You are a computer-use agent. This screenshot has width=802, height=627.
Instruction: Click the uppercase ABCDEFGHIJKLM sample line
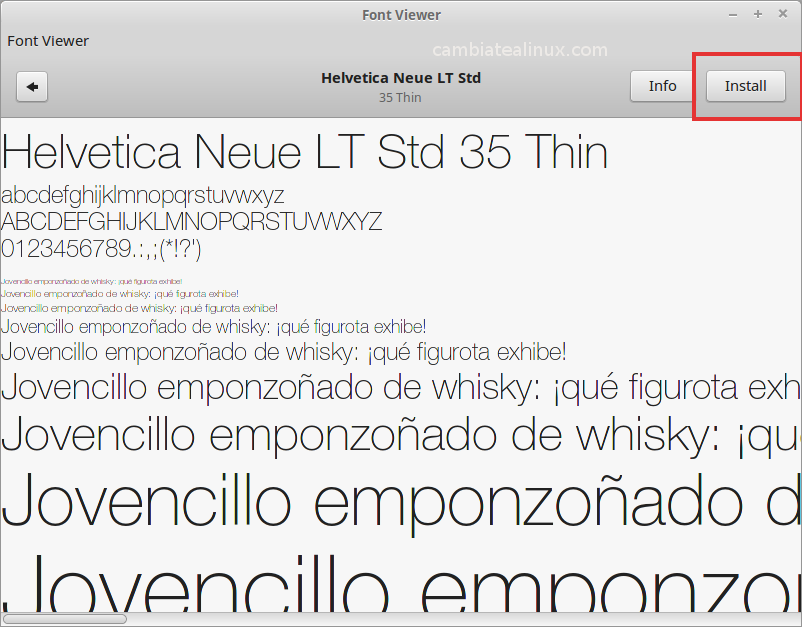pos(192,222)
